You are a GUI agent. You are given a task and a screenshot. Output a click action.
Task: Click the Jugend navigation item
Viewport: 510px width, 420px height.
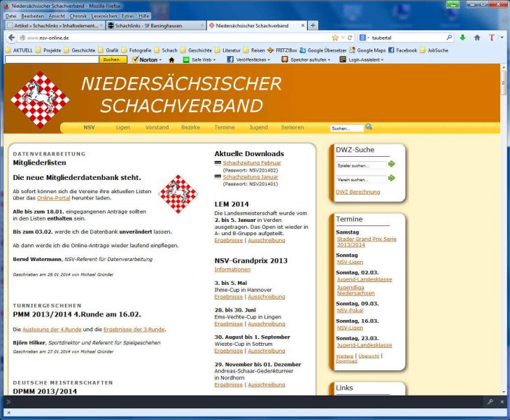click(259, 127)
